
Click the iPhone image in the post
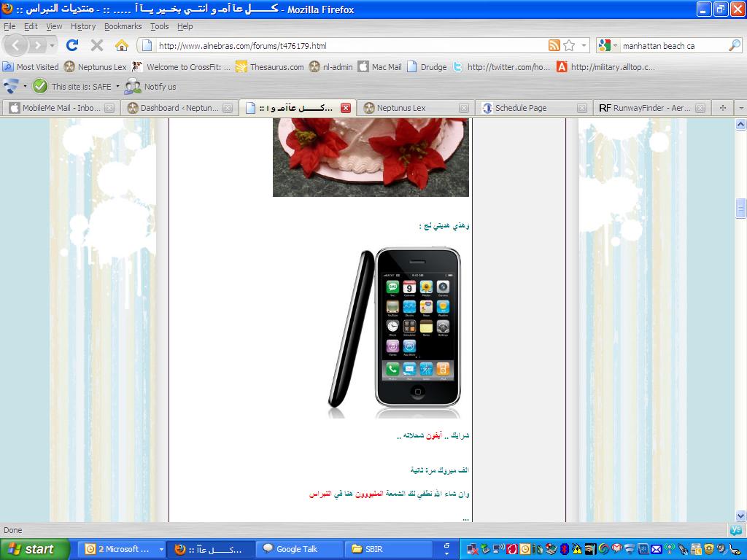[395, 332]
